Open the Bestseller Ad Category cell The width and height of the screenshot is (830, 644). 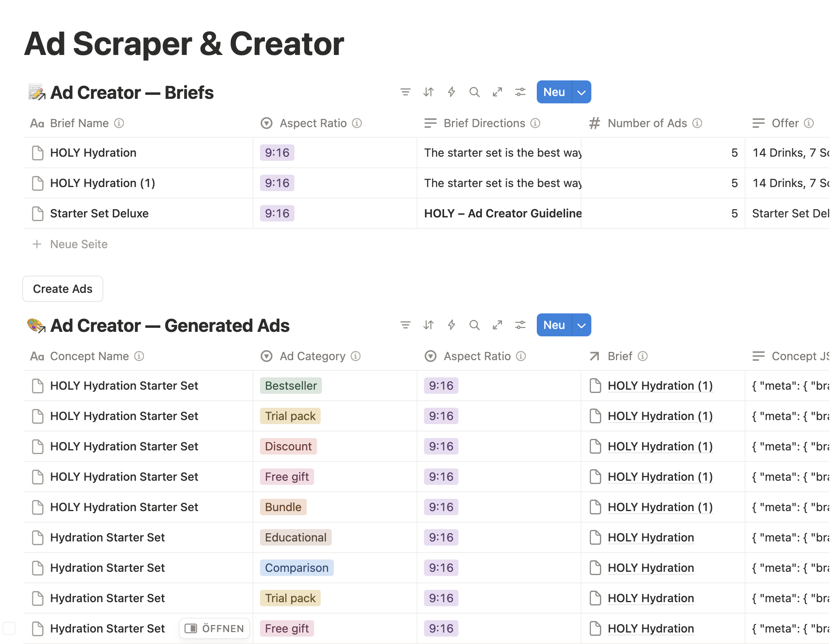(291, 386)
